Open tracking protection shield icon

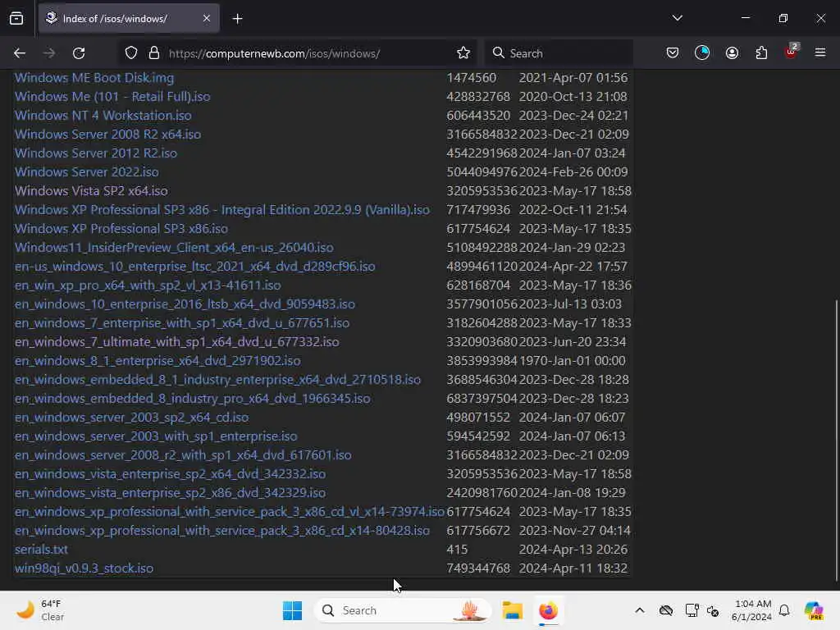(x=131, y=53)
